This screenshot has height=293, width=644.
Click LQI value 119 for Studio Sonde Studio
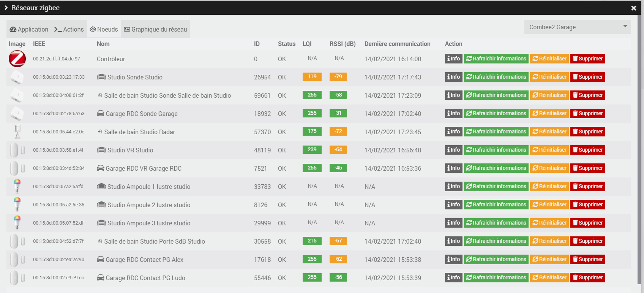[x=312, y=77]
